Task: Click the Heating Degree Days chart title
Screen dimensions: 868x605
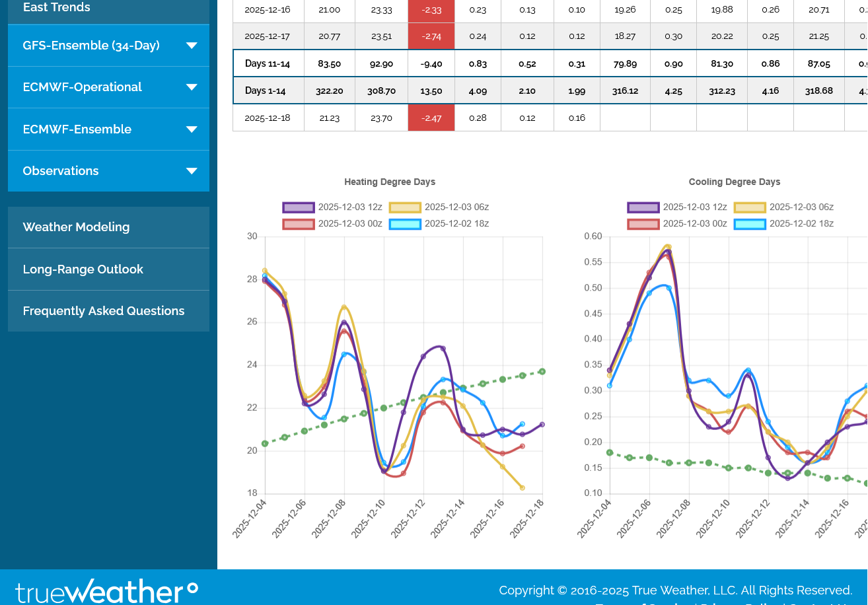Action: point(390,182)
